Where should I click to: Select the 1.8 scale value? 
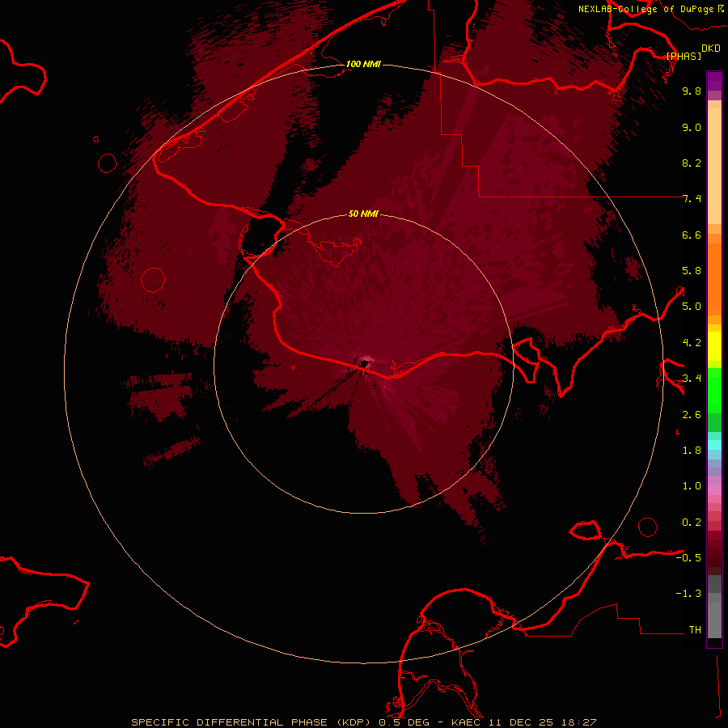click(x=692, y=451)
